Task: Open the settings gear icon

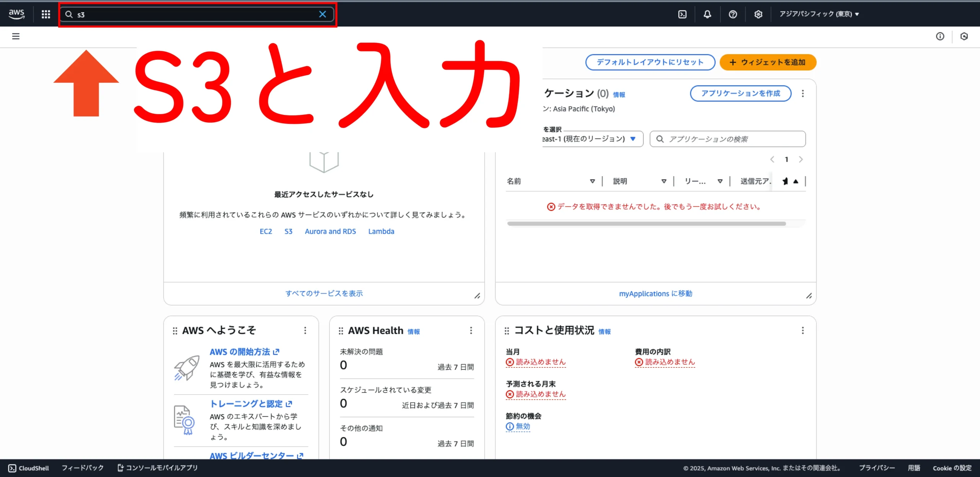Action: point(758,14)
